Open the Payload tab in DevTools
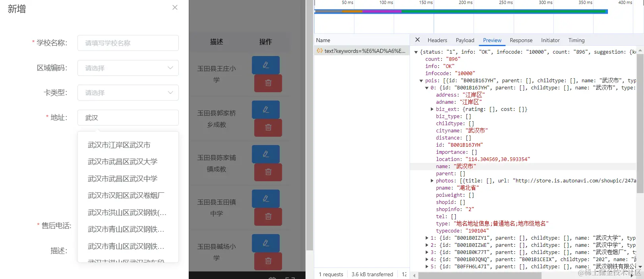The width and height of the screenshot is (644, 279). pyautogui.click(x=465, y=40)
